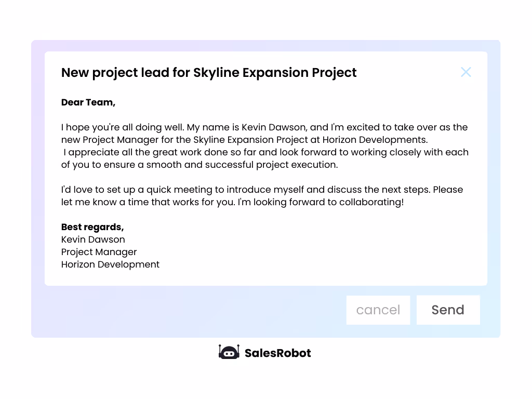This screenshot has width=532, height=399.
Task: Select the Project Manager signature line
Action: [99, 252]
